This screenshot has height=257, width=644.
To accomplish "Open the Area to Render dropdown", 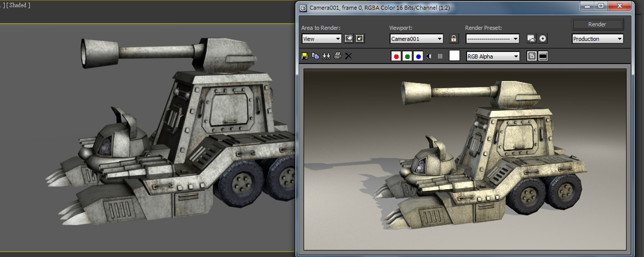I will (321, 39).
